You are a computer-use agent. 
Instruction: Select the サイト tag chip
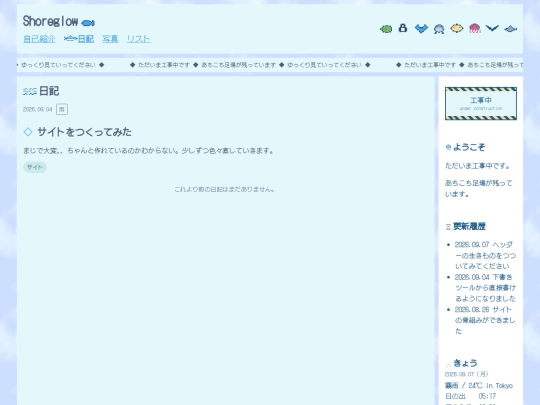tap(35, 167)
